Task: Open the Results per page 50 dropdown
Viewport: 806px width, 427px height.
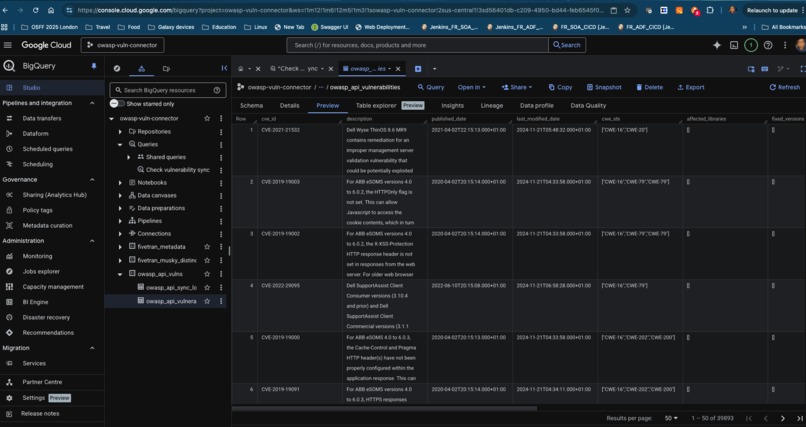Action: (671, 418)
